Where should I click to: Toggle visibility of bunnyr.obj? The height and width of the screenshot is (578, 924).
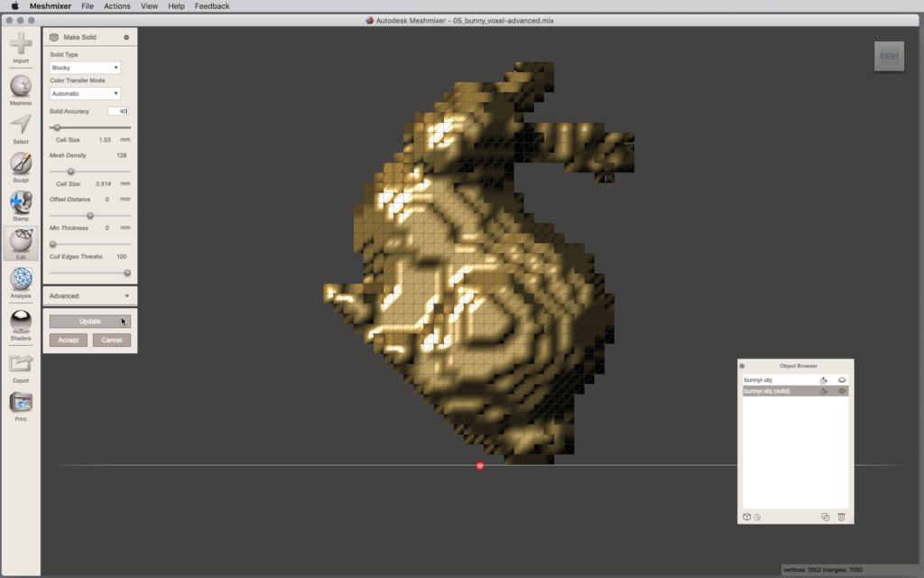841,380
